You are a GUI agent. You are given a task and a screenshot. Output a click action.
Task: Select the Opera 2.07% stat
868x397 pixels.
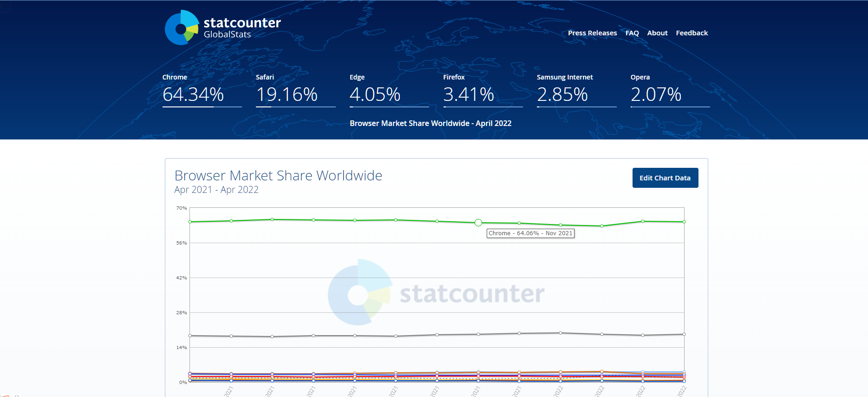pyautogui.click(x=656, y=94)
